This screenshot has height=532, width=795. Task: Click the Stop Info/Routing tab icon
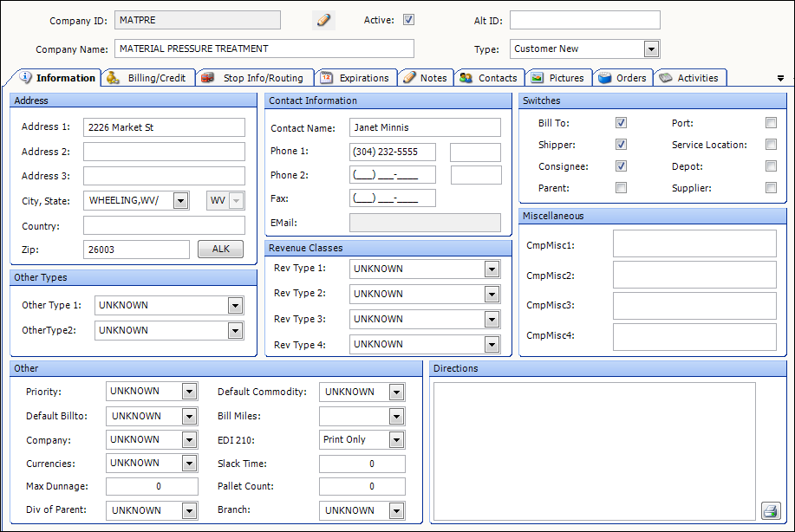tap(208, 78)
